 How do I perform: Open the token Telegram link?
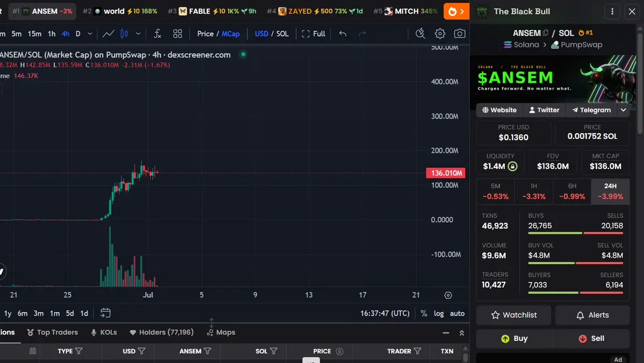click(x=591, y=110)
